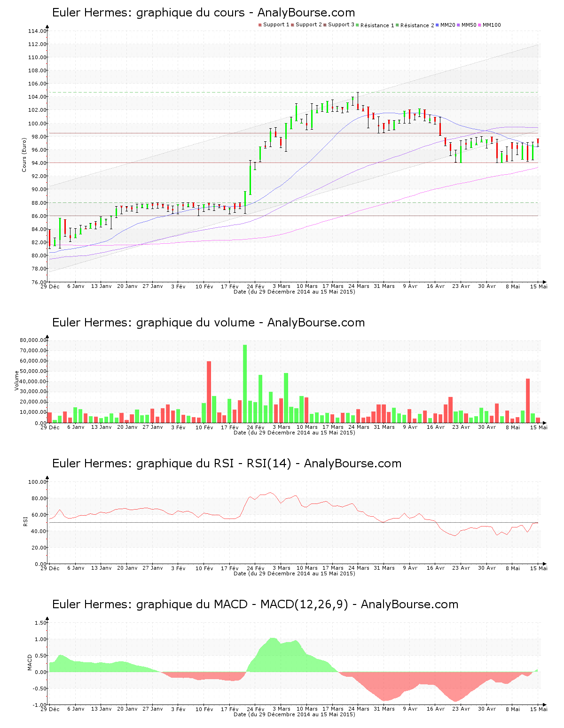
Task: Click the 100.00 value on RSI axis
Action: click(x=37, y=482)
